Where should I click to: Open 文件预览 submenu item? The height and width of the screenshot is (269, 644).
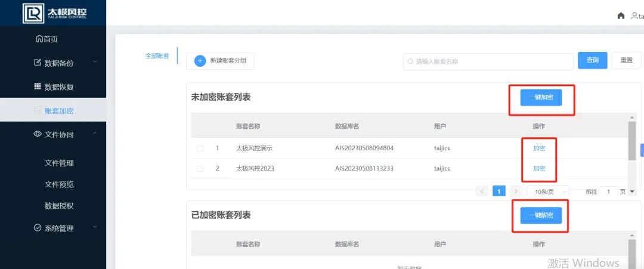59,184
